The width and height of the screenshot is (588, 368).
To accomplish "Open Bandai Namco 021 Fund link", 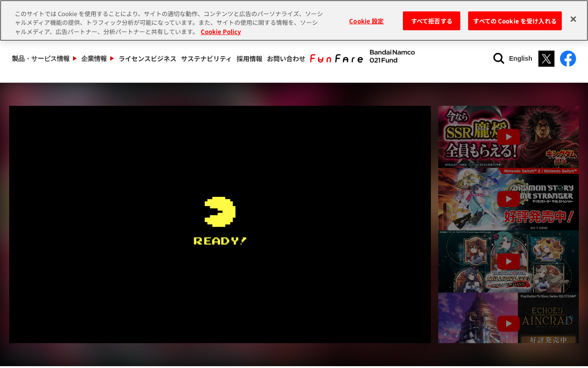I will click(392, 56).
